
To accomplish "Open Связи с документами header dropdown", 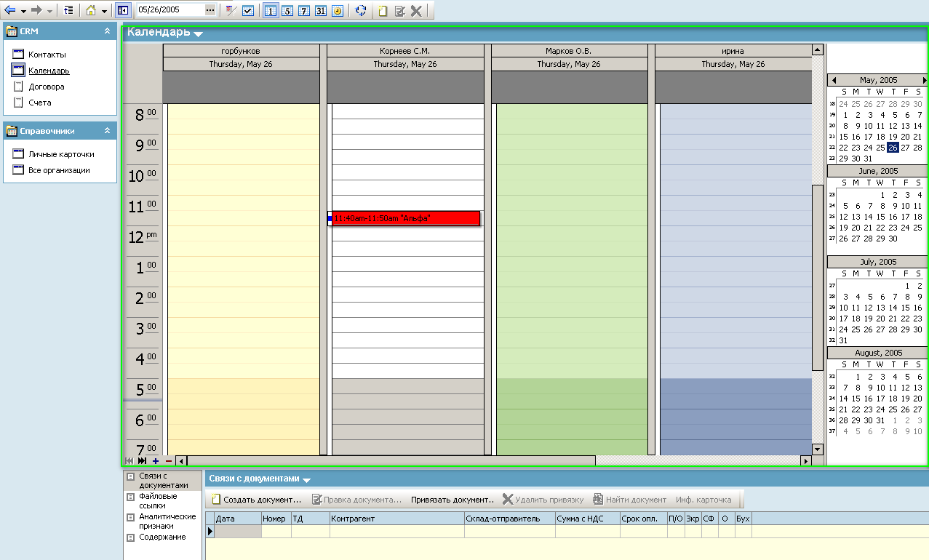I will click(x=307, y=480).
